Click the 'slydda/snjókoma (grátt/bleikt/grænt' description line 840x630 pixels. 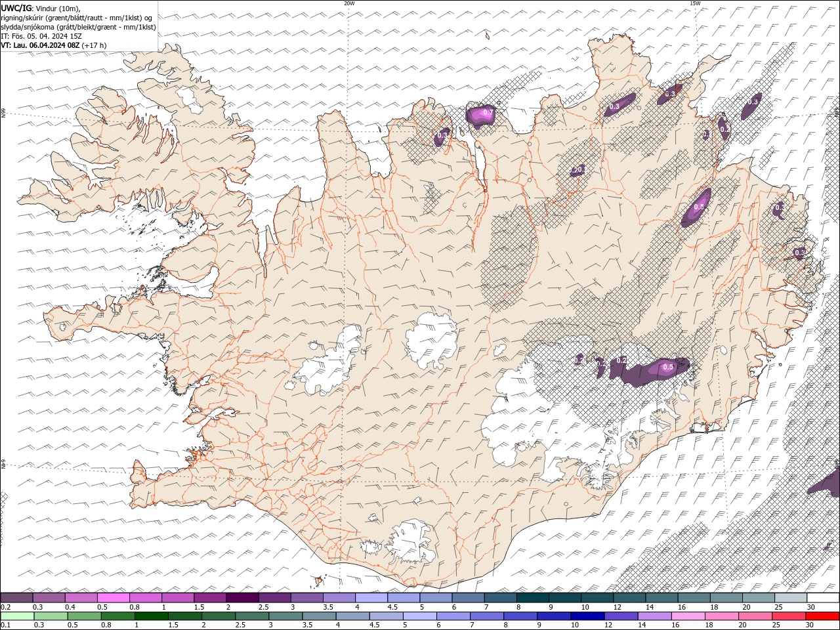tap(79, 27)
